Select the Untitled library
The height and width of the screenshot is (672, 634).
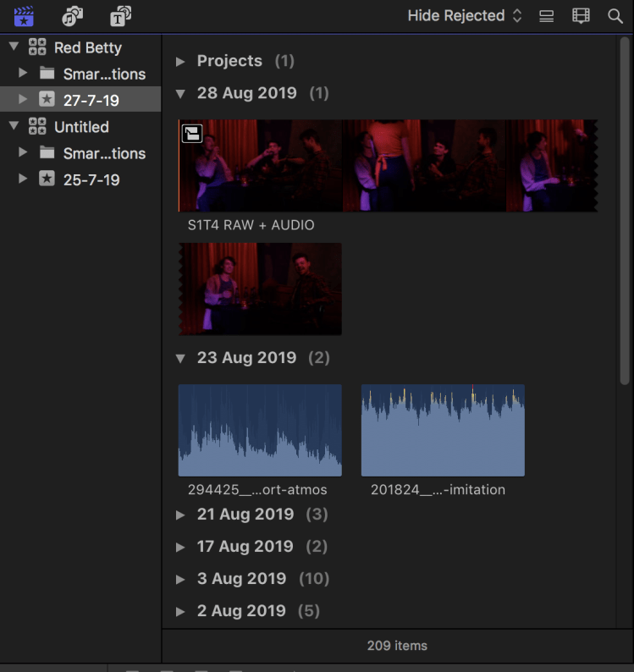click(x=81, y=127)
